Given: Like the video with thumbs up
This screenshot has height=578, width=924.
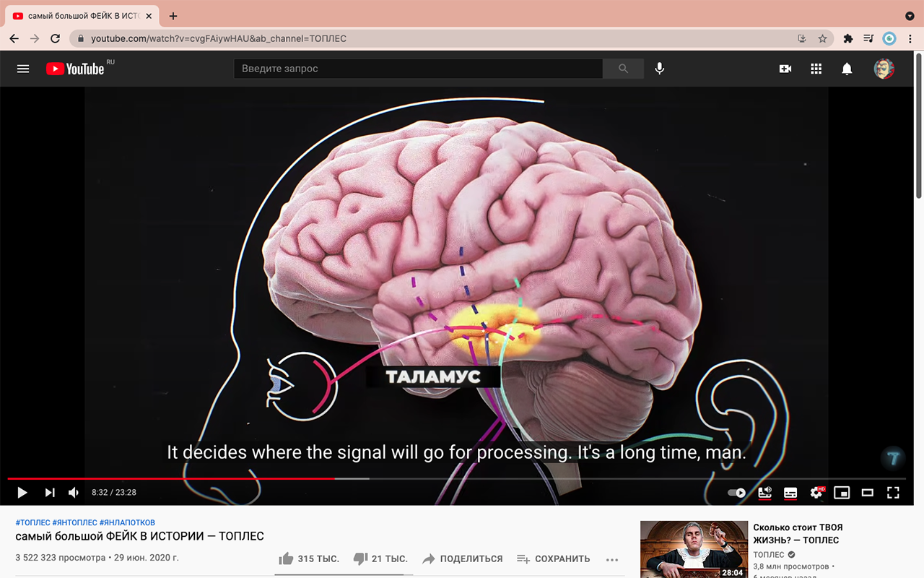Looking at the screenshot, I should point(287,558).
